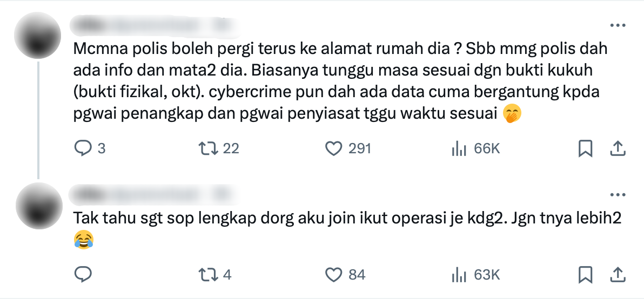Viewport: 644px width, 299px height.
Task: Open first tweet author's profile avatar
Action: point(38,36)
